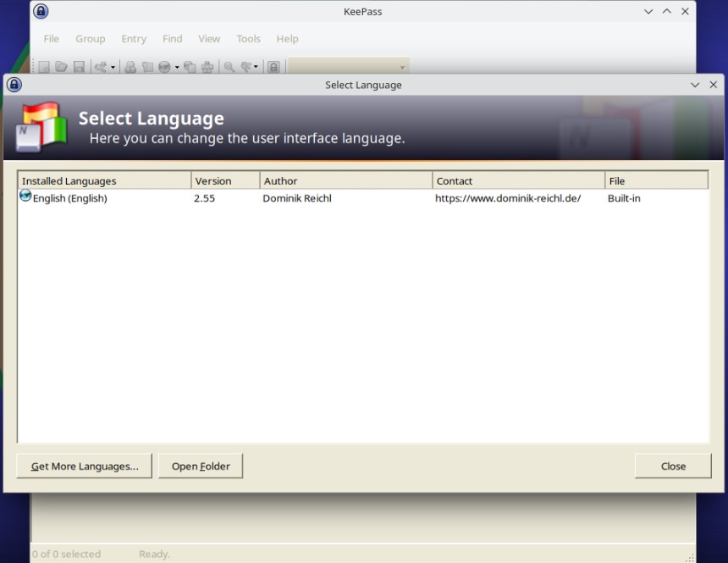The width and height of the screenshot is (728, 563).
Task: Click the Show Entries toolbar icon
Action: [x=246, y=68]
